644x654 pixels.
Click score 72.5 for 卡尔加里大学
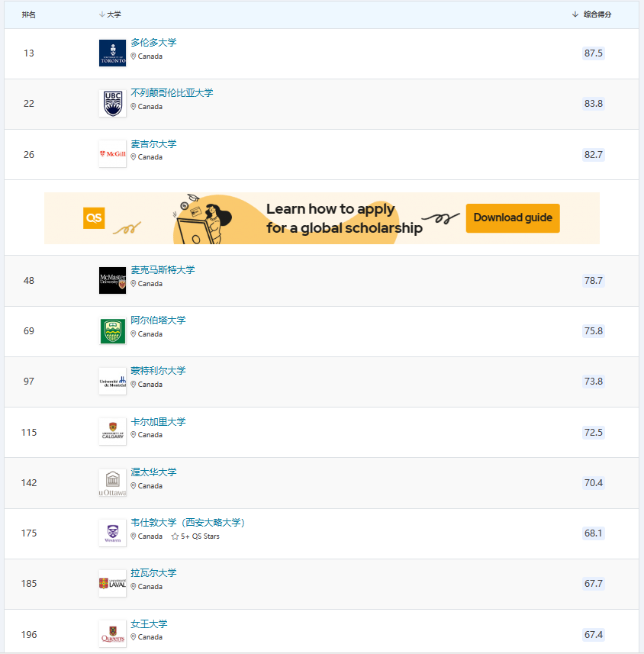593,432
